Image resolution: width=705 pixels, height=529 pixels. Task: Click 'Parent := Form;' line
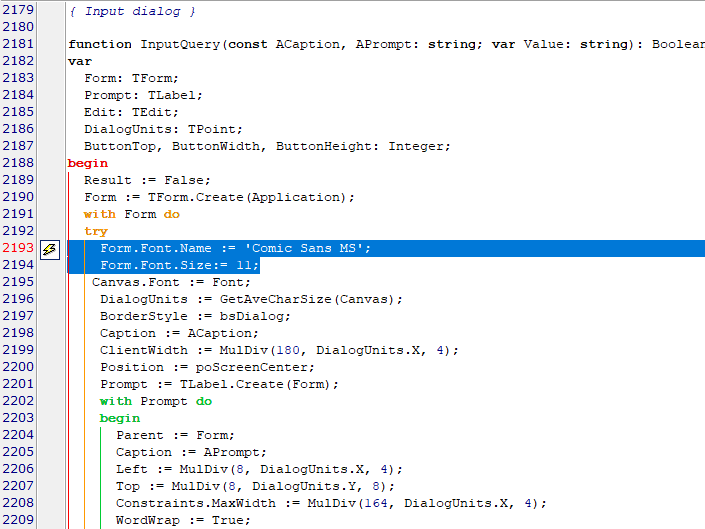[175, 436]
